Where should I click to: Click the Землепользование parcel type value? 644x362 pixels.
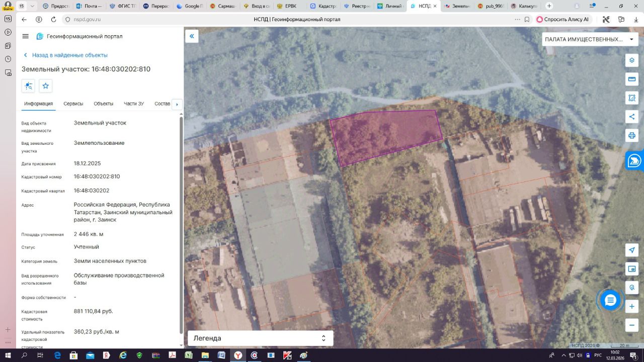pos(99,143)
